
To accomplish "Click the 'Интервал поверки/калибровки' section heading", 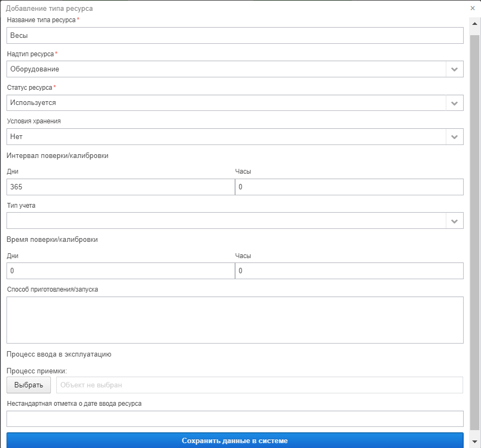I will 57,156.
